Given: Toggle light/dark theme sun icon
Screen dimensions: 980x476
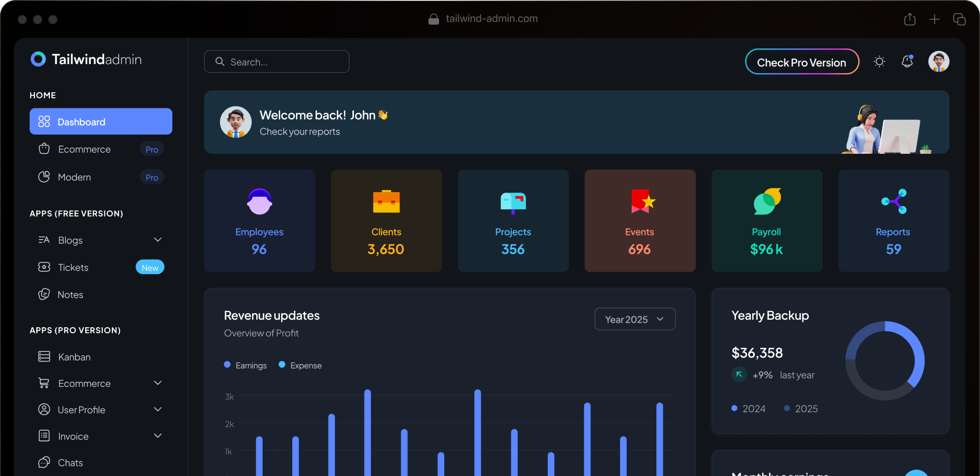Looking at the screenshot, I should coord(879,62).
